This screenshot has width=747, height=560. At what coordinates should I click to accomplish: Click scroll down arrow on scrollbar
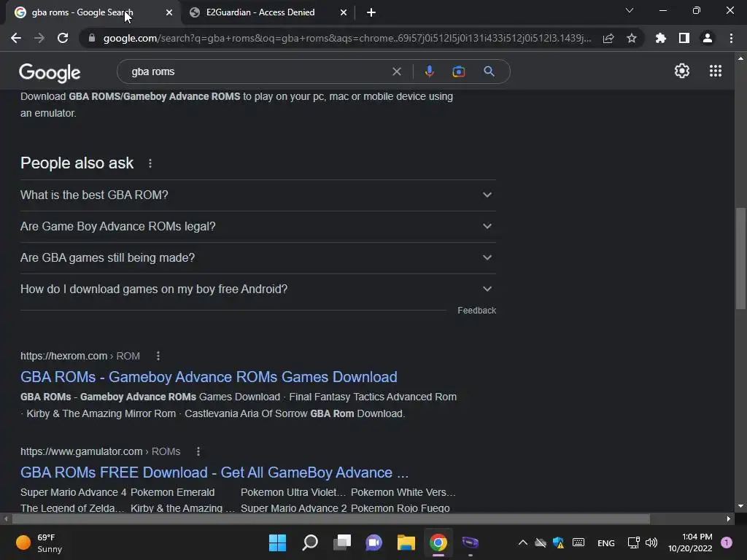pos(740,506)
